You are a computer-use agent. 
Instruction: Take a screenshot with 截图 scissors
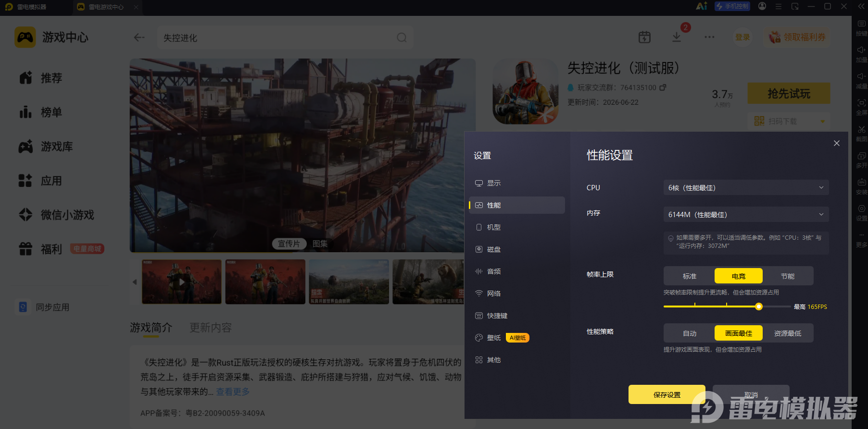click(x=861, y=134)
